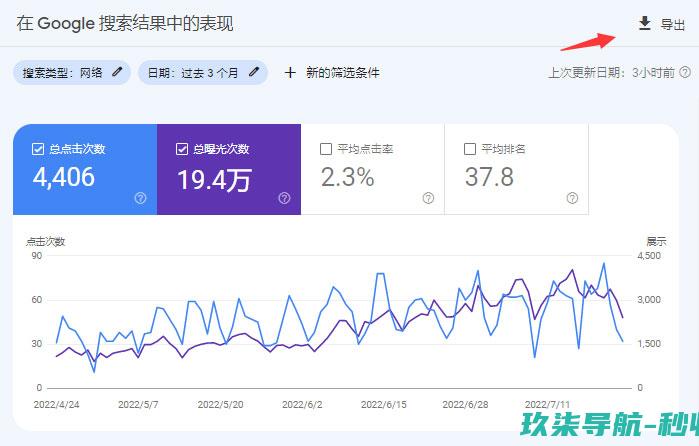Click the plus icon for new filter
This screenshot has width=699, height=446.
point(290,73)
